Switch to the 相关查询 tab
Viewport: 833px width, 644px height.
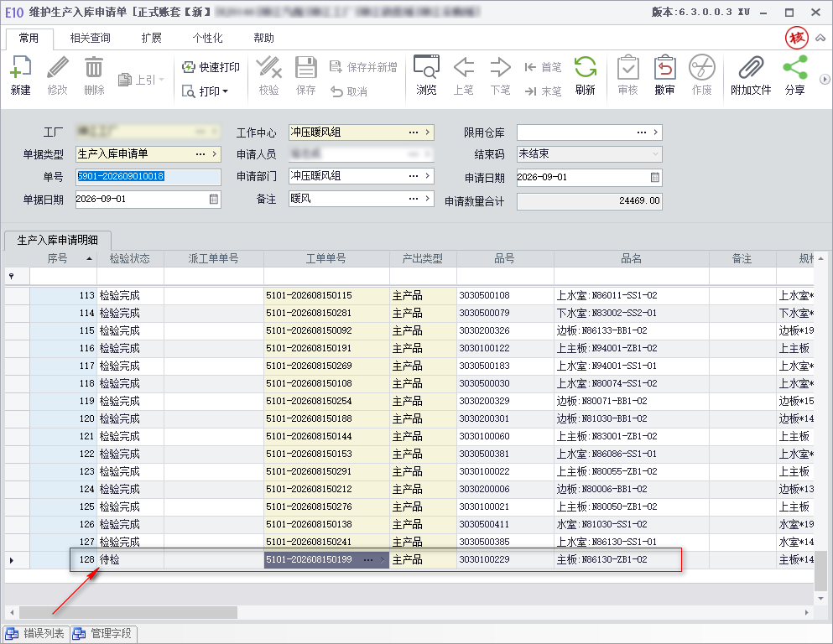(x=91, y=38)
